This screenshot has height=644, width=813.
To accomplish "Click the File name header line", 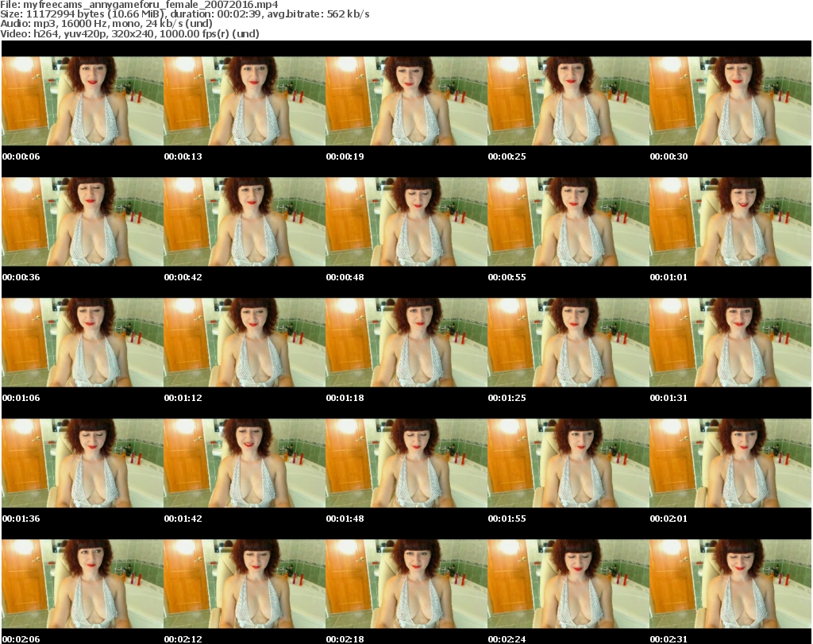I will [x=139, y=5].
